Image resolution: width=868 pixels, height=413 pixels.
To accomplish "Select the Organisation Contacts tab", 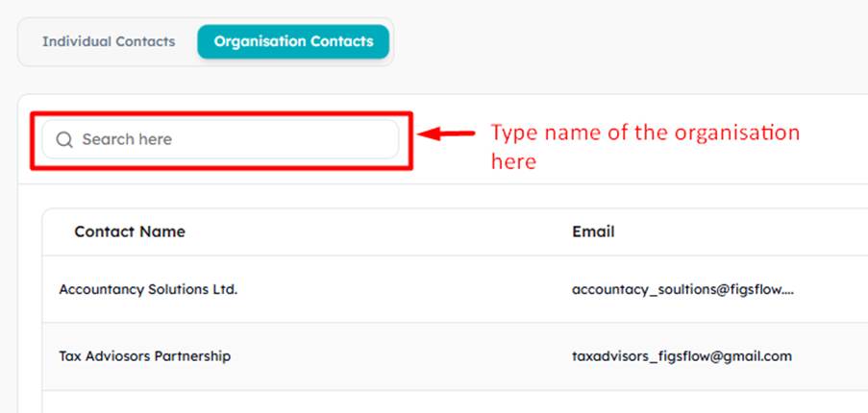I will pyautogui.click(x=293, y=41).
